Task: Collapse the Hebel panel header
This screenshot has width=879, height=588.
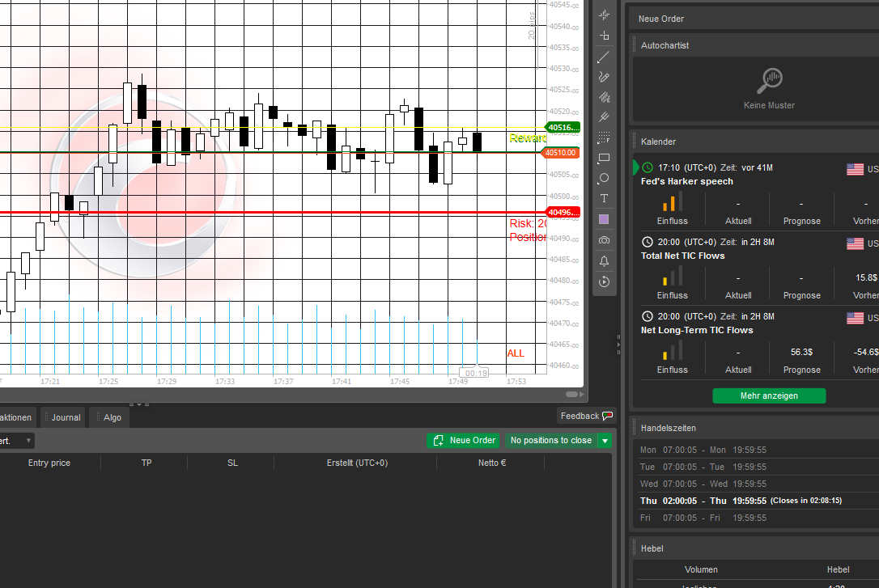Action: 754,548
